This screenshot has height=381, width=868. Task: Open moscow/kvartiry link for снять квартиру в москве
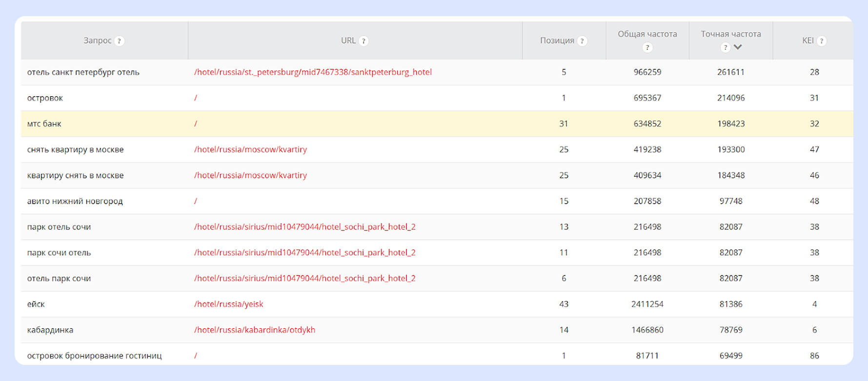coord(250,149)
